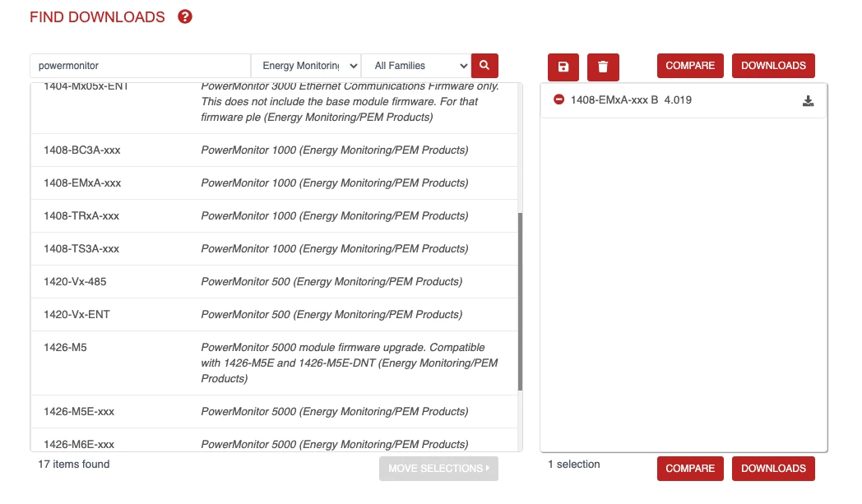This screenshot has height=504, width=862.
Task: Click the trash icon to clear selections
Action: [603, 67]
